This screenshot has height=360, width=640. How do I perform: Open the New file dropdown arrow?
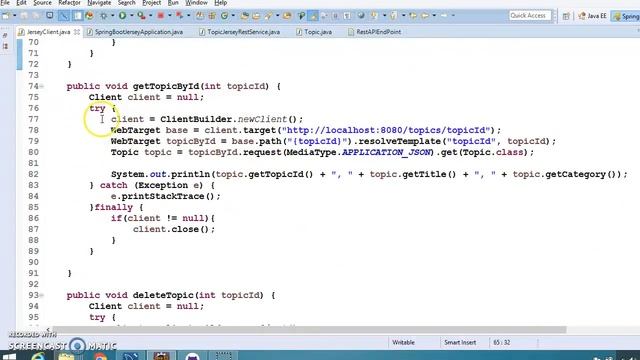[14, 16]
